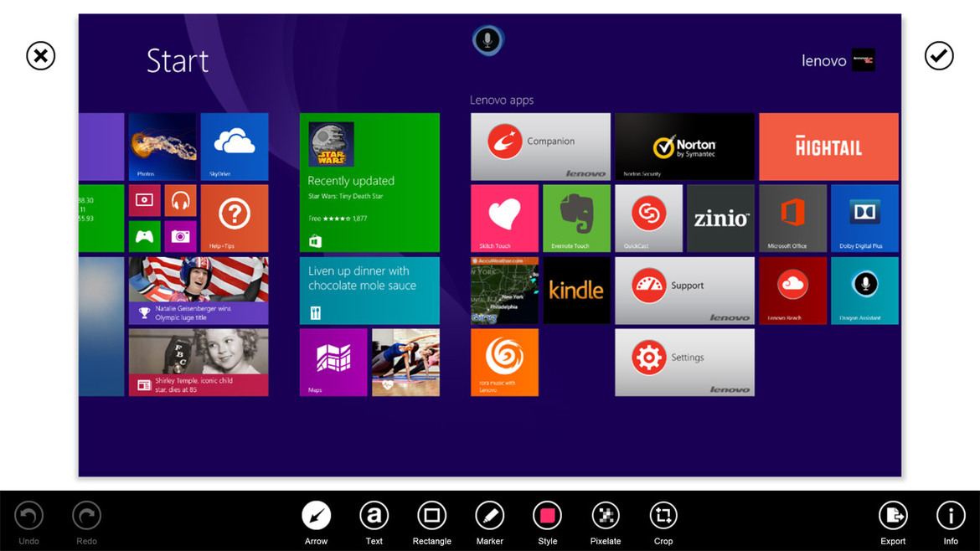Select the Arrow annotation tool

[x=317, y=516]
